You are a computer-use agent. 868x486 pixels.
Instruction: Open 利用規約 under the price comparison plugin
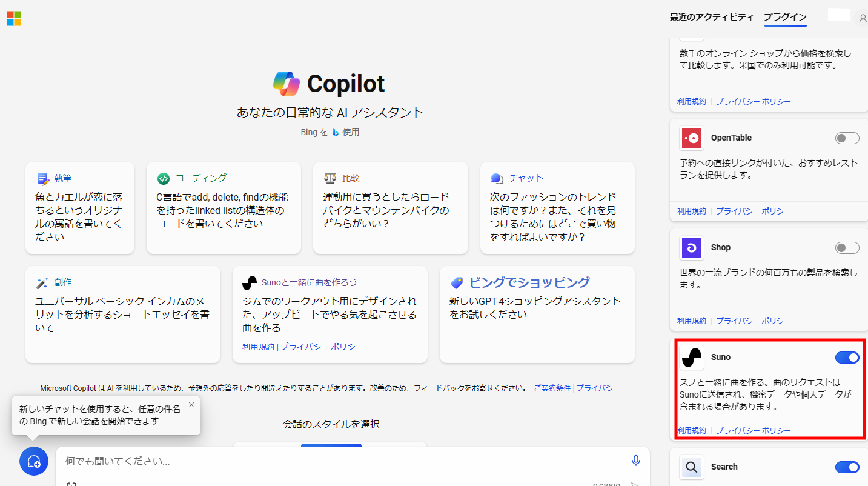click(x=692, y=102)
